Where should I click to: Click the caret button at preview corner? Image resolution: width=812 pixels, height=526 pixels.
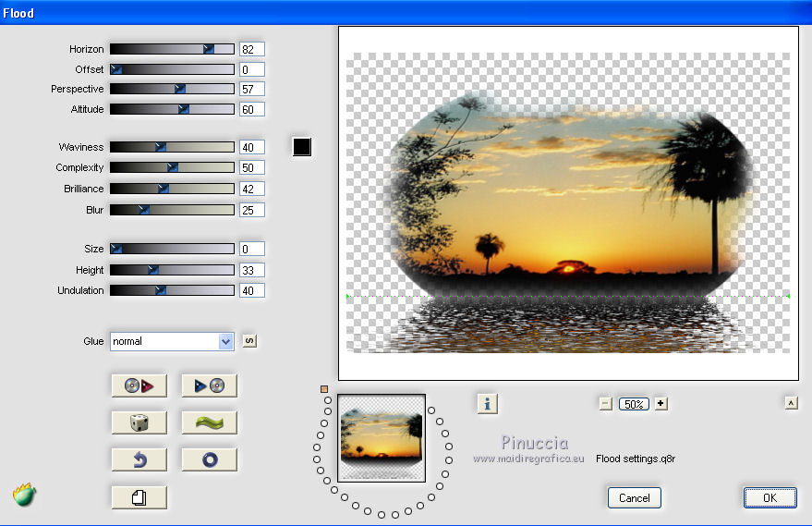(792, 403)
